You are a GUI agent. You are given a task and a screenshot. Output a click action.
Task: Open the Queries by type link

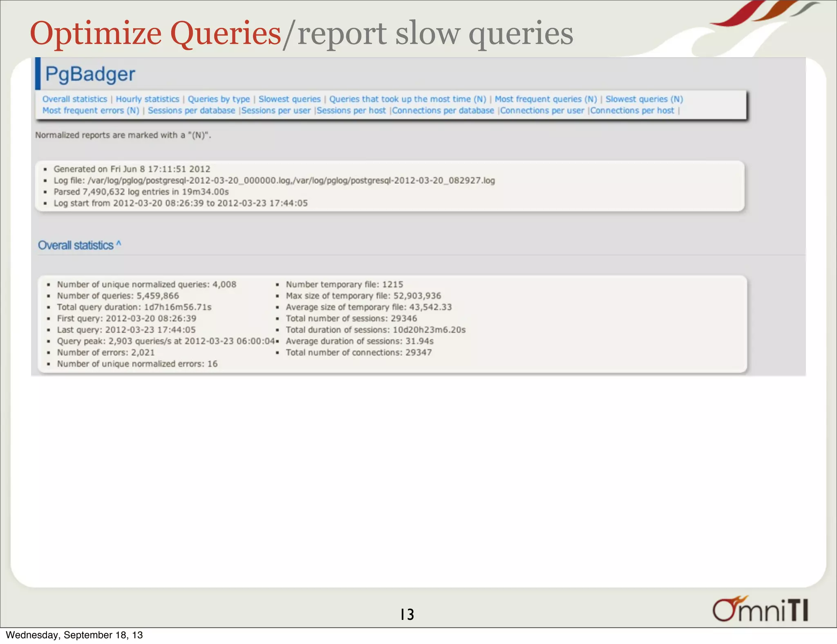click(219, 99)
